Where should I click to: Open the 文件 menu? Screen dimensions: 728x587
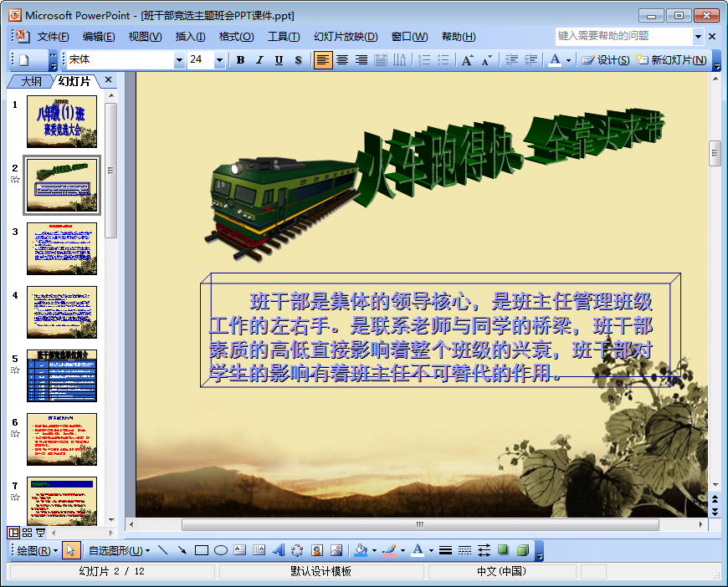[x=53, y=37]
